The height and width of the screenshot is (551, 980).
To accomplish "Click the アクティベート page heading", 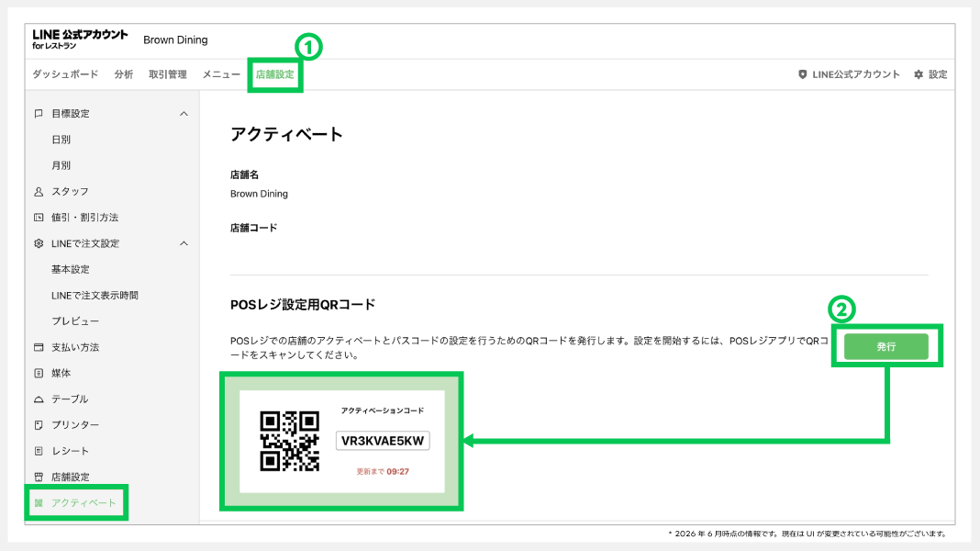I will click(287, 134).
